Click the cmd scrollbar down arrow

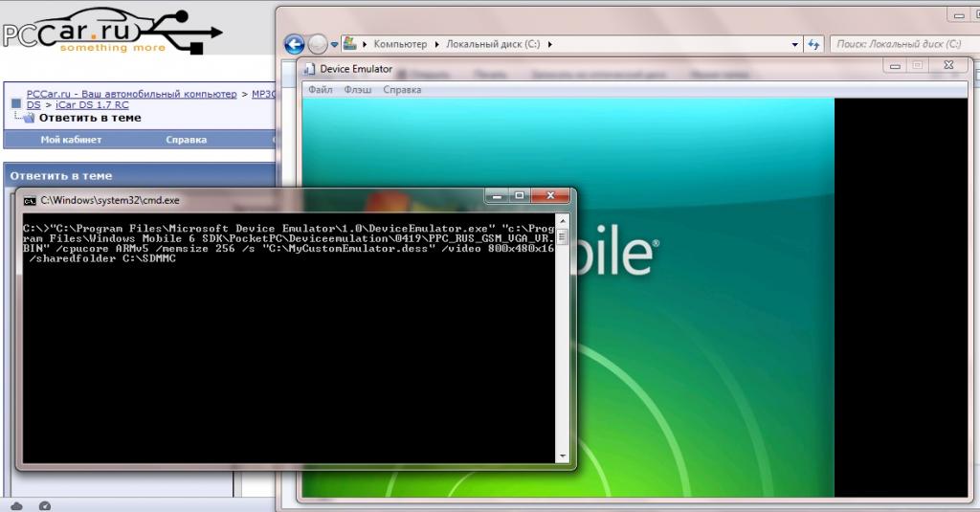click(562, 456)
